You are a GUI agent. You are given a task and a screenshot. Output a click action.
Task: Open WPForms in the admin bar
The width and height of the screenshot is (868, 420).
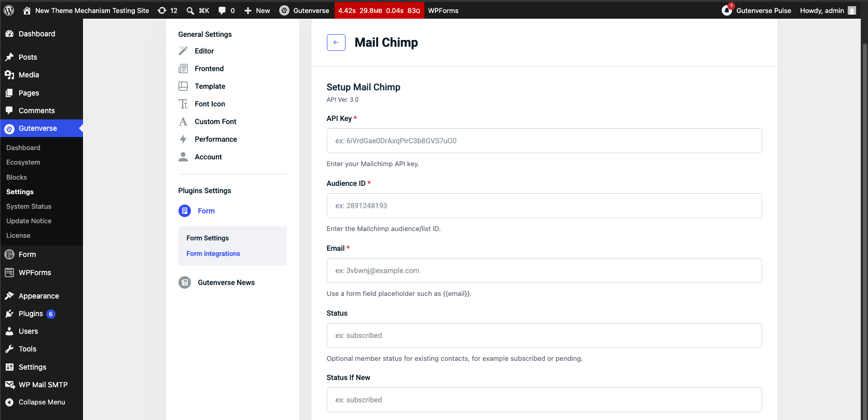tap(443, 10)
